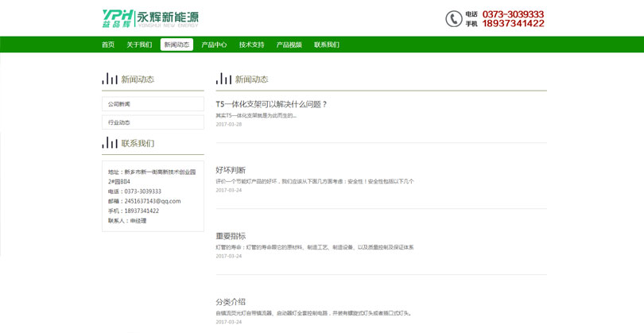Click the bar icon beside sidebar 新闻动态 heading

109,79
